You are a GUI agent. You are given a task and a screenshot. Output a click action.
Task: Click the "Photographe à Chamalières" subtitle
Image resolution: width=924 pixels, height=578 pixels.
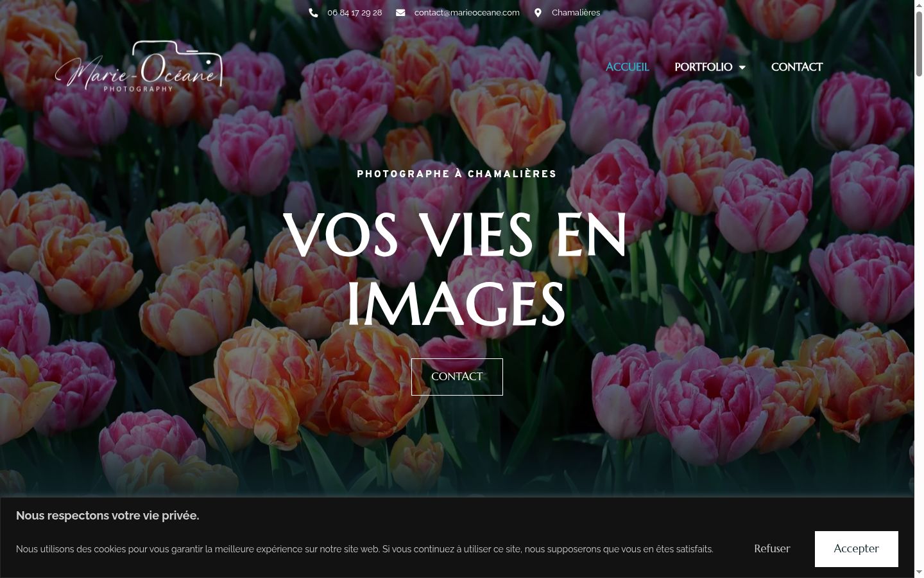point(457,174)
